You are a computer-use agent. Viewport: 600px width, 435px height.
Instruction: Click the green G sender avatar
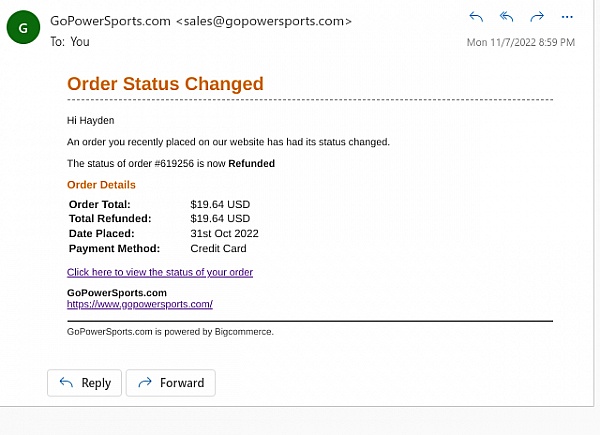click(23, 27)
